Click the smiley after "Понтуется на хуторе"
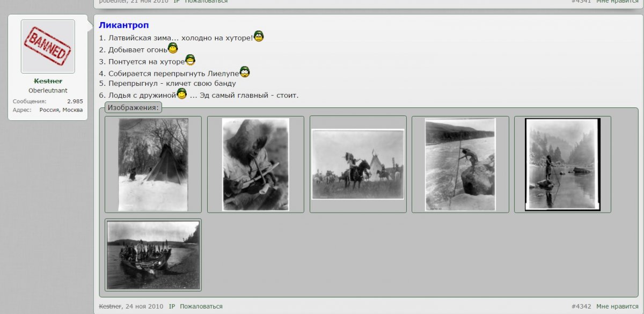The height and width of the screenshot is (314, 644). tap(190, 60)
